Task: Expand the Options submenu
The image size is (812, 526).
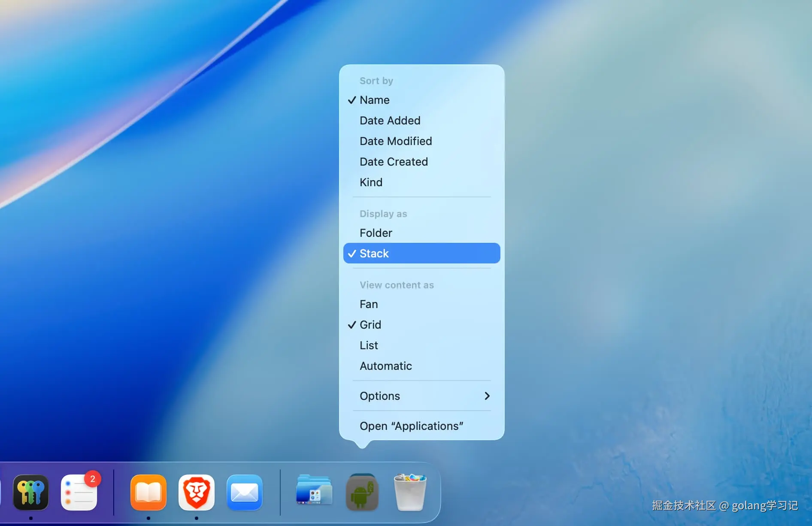Action: (422, 396)
